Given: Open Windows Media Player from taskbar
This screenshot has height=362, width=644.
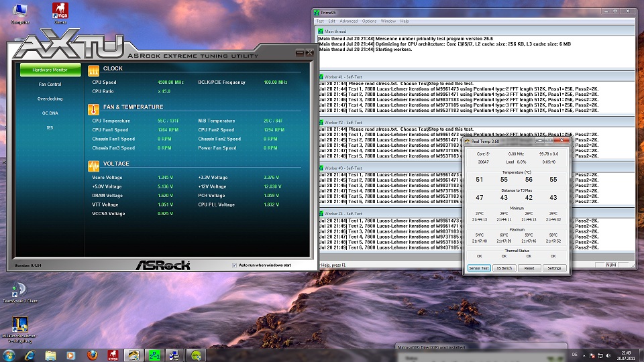Looking at the screenshot, I should (70, 355).
